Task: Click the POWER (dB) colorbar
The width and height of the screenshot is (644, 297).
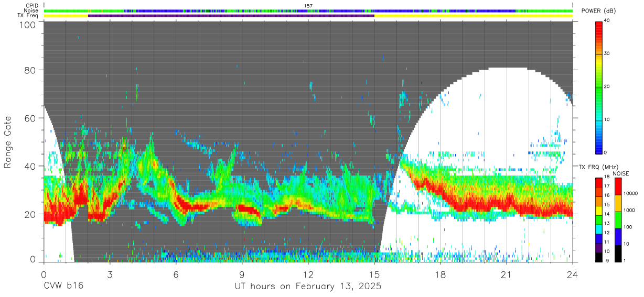Action: click(x=599, y=87)
